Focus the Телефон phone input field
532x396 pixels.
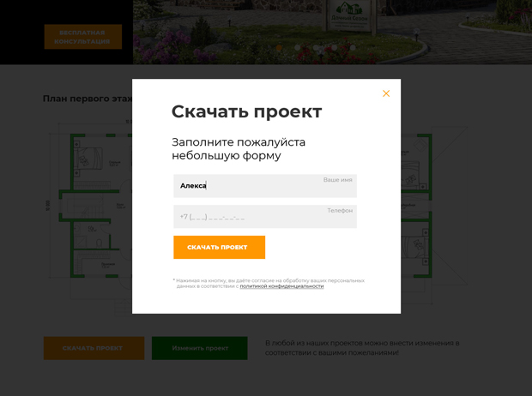(x=265, y=216)
